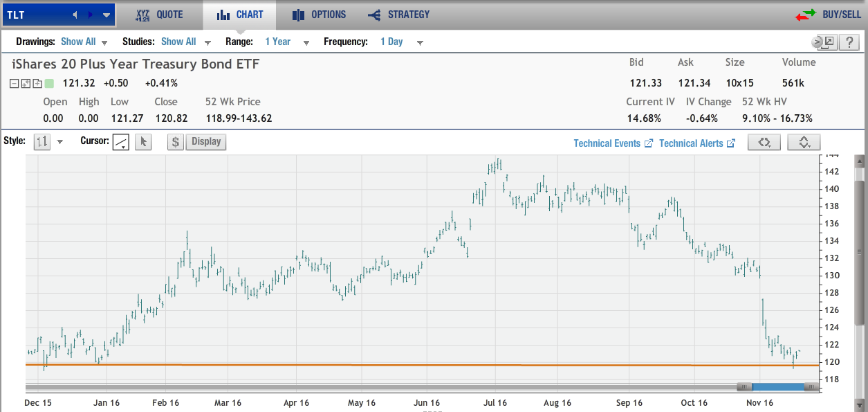Click the Low value 121.27

(126, 118)
